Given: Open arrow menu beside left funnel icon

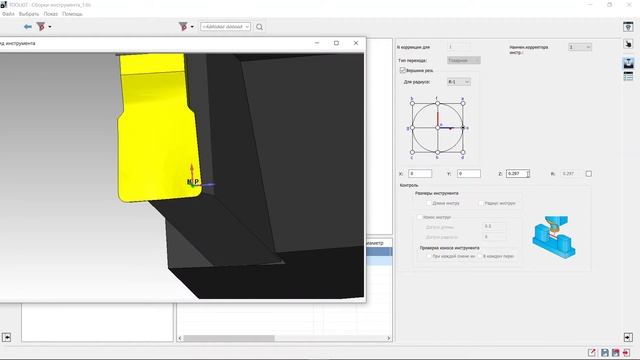Looking at the screenshot, I should point(50,27).
